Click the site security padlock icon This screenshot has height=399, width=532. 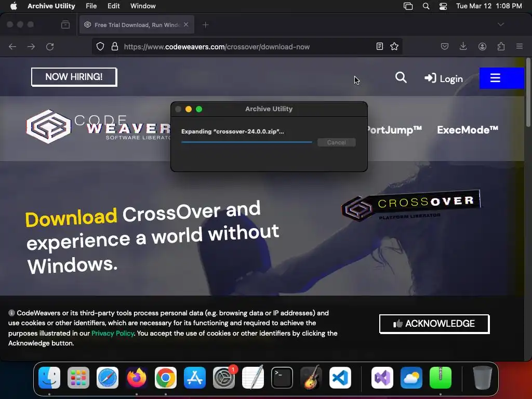[115, 46]
